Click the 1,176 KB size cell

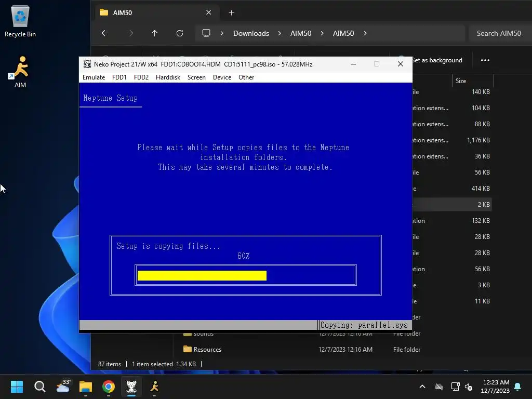tap(478, 140)
